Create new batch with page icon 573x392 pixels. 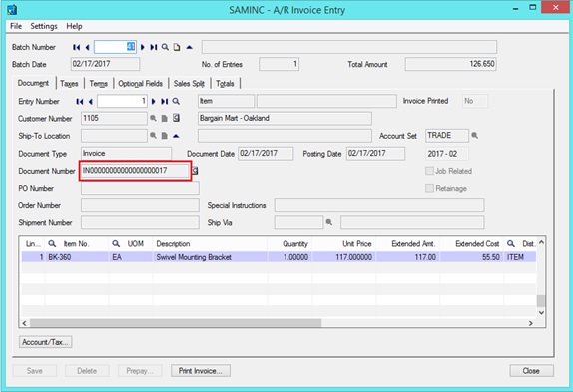pos(177,47)
